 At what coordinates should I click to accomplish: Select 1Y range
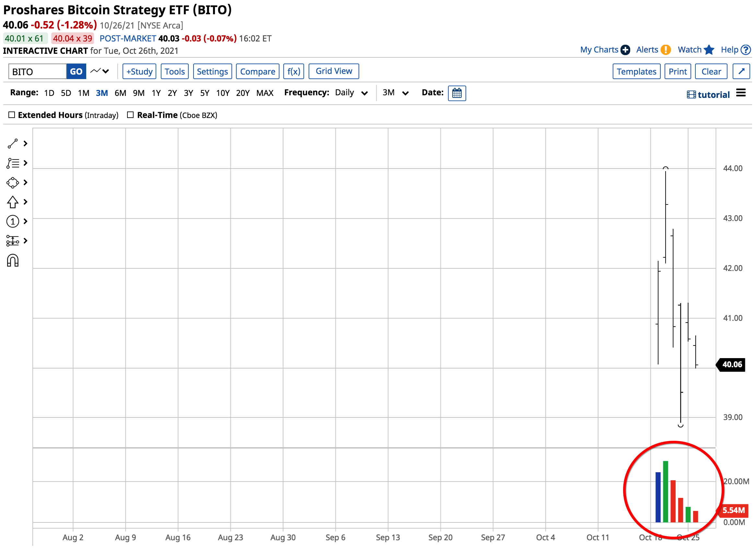pos(156,93)
